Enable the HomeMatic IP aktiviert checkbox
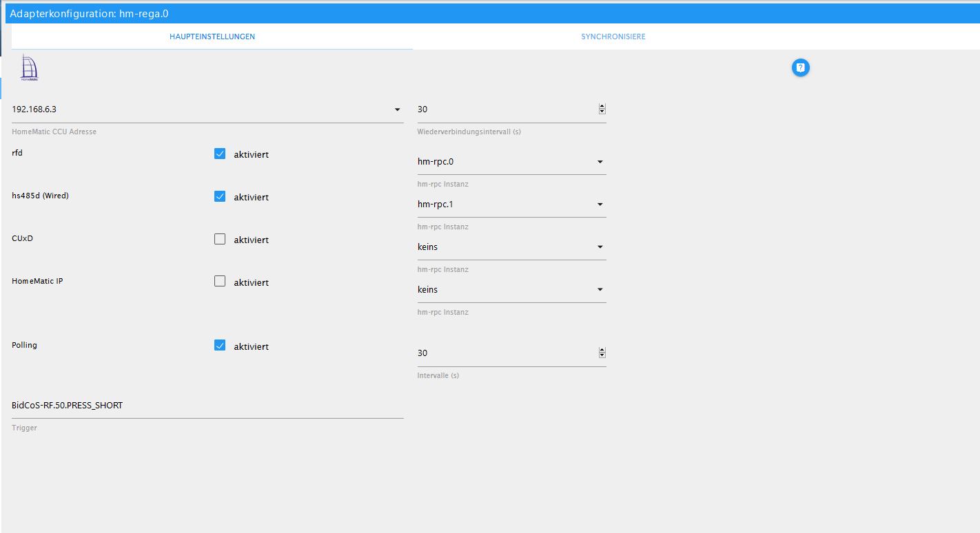Image resolution: width=980 pixels, height=533 pixels. (x=220, y=282)
